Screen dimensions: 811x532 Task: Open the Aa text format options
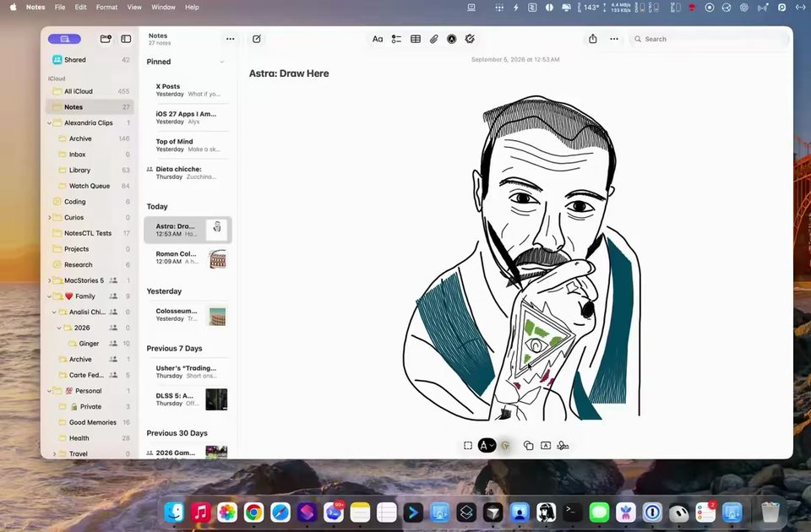[x=378, y=39]
